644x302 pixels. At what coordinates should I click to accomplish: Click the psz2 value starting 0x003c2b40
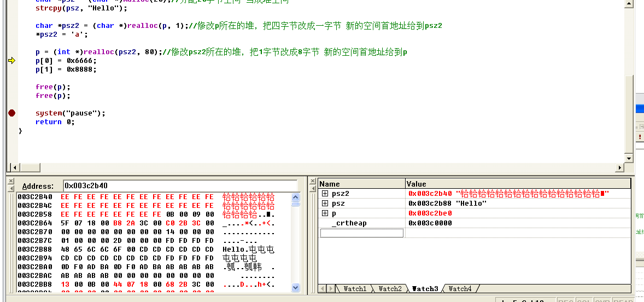click(508, 194)
